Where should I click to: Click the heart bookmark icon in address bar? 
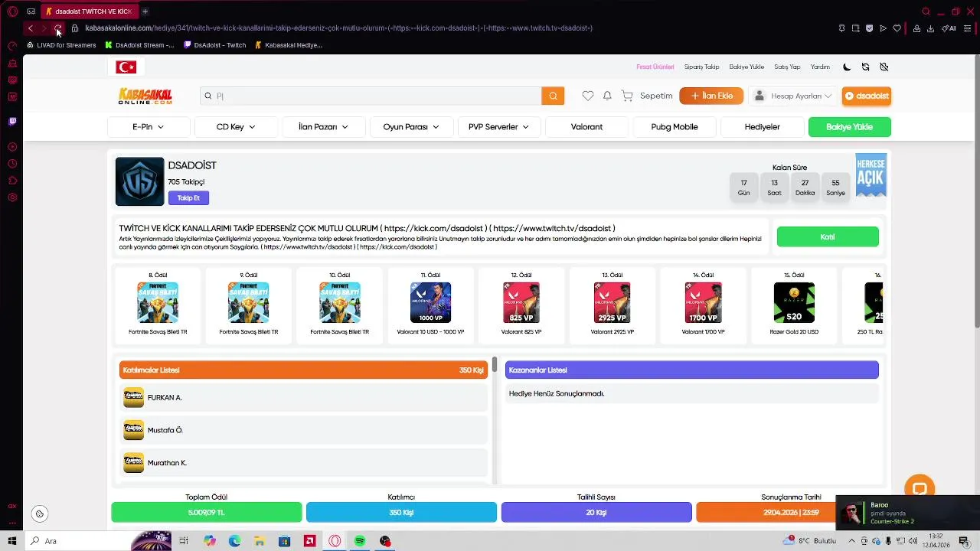click(897, 28)
